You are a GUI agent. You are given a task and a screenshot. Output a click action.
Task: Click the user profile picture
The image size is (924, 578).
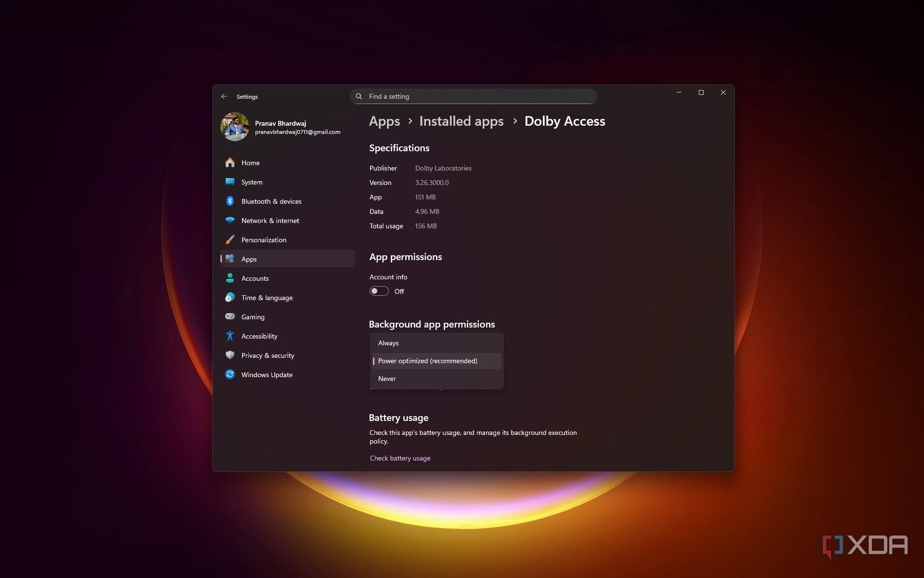tap(235, 127)
